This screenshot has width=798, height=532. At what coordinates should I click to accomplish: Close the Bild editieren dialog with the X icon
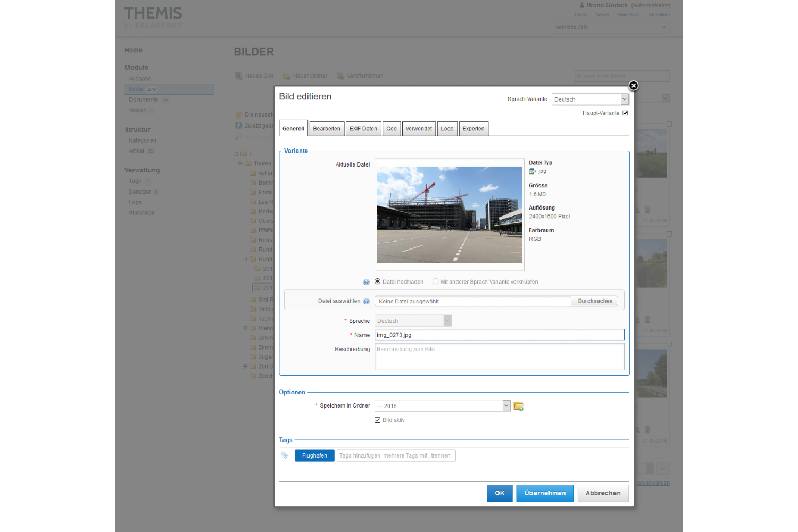tap(633, 86)
